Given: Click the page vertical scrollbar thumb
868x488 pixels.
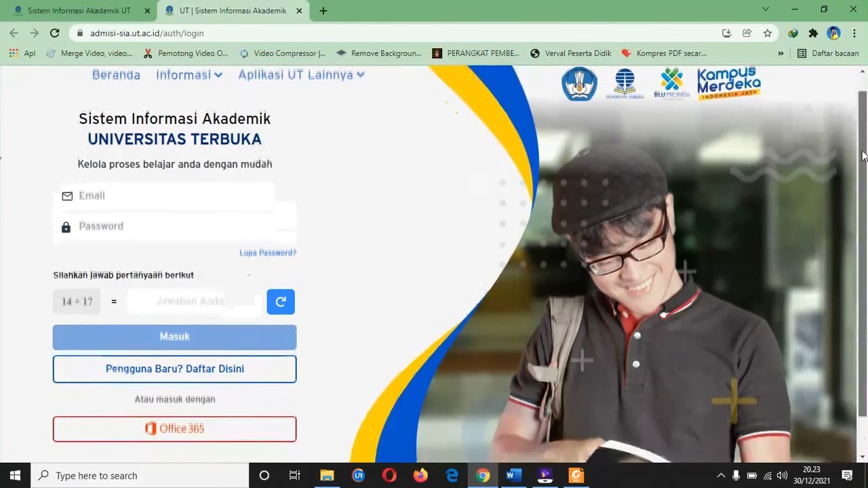Looking at the screenshot, I should (863, 254).
